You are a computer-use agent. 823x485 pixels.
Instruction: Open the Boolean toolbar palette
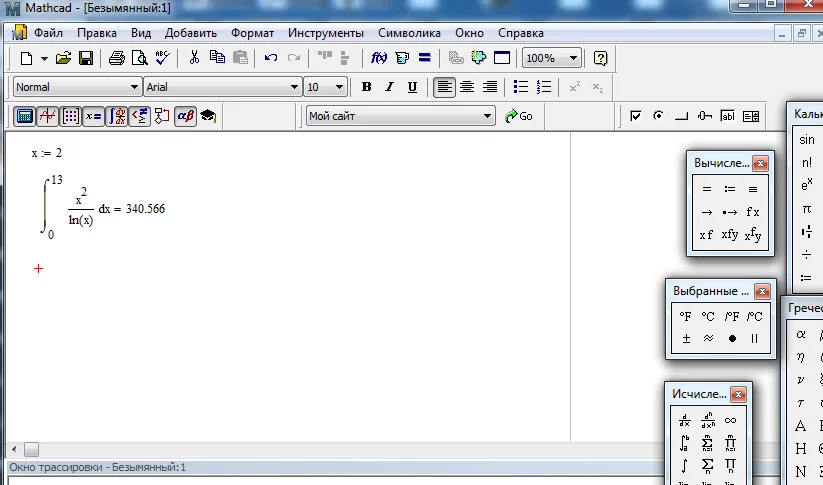140,116
